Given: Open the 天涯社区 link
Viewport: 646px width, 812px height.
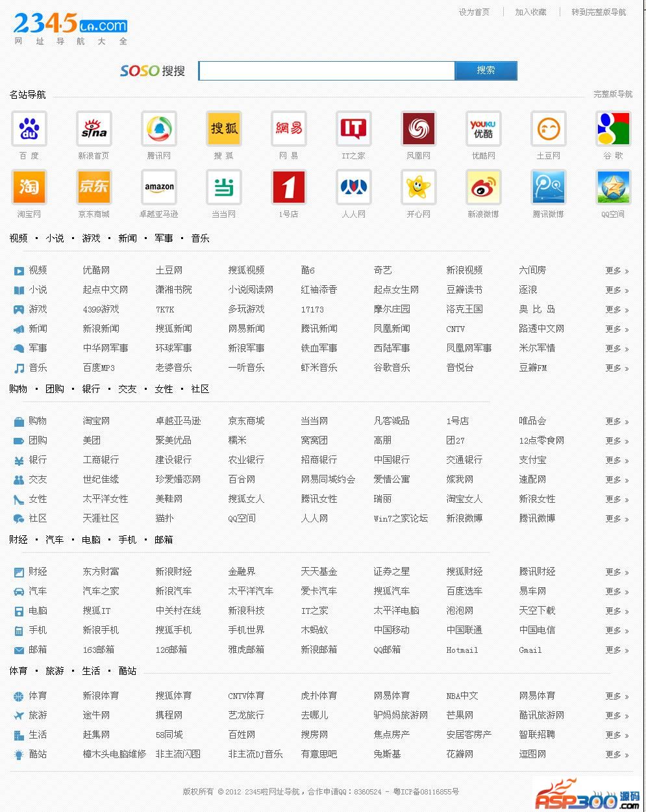Looking at the screenshot, I should 101,518.
